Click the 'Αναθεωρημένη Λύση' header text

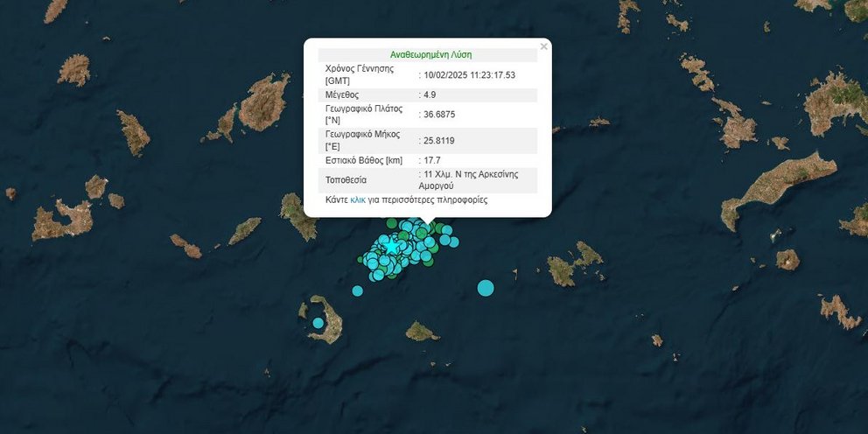430,55
